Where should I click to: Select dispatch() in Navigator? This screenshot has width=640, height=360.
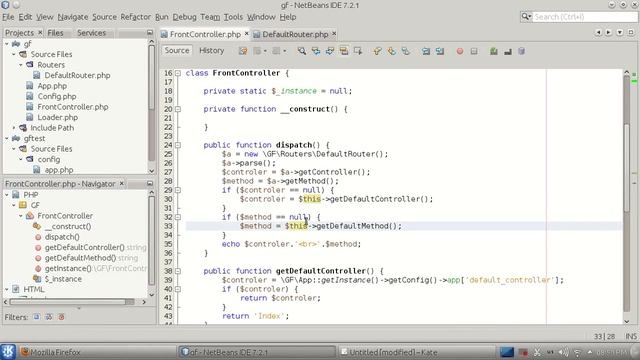click(62, 237)
